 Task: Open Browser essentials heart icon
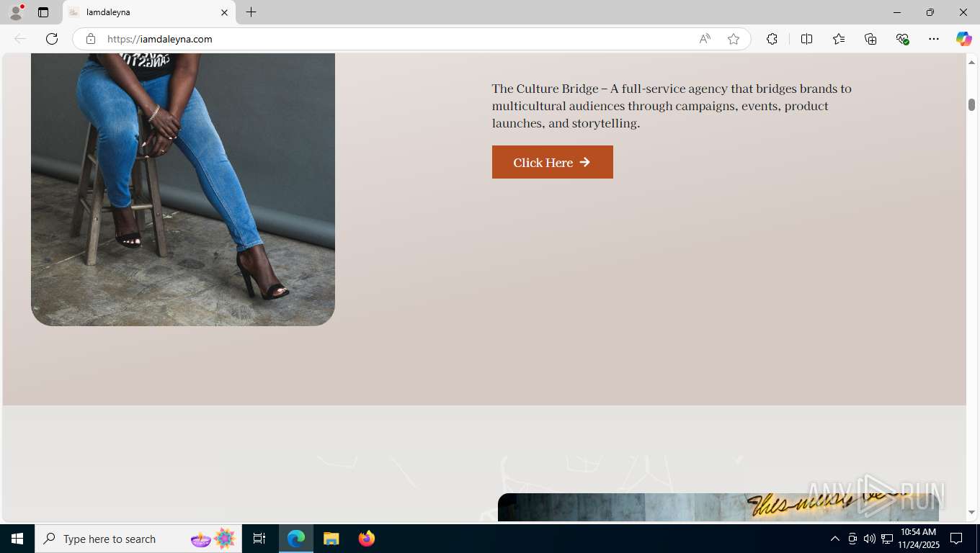pyautogui.click(x=902, y=39)
